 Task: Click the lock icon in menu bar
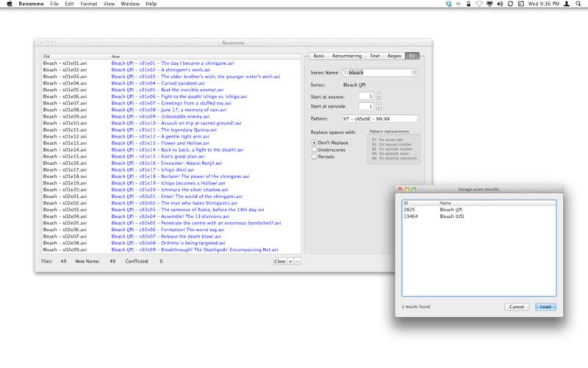coord(468,4)
